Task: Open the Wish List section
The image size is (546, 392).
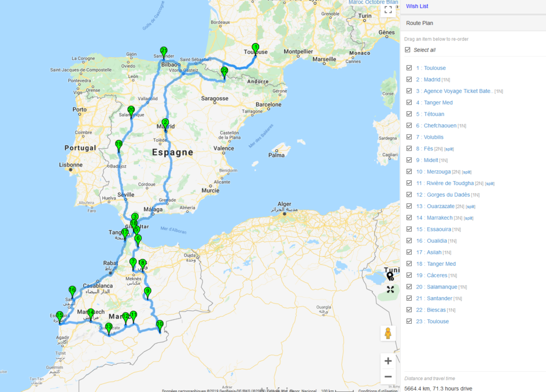Action: point(417,6)
